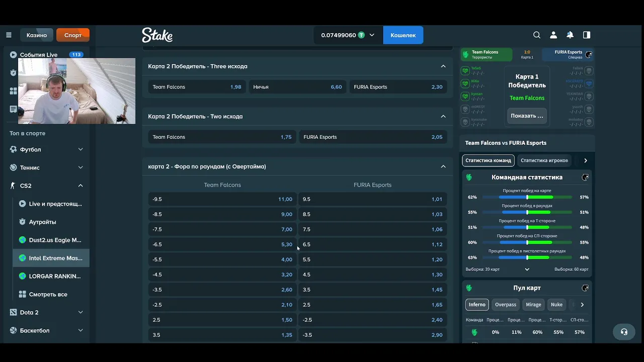
Task: Expand the Dota 2 sidebar section
Action: (x=80, y=312)
